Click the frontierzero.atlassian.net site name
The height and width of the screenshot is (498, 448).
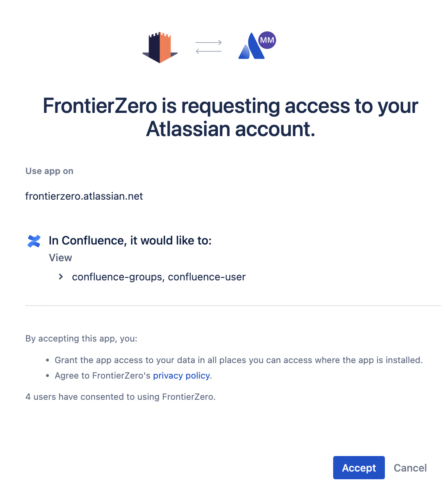(84, 196)
